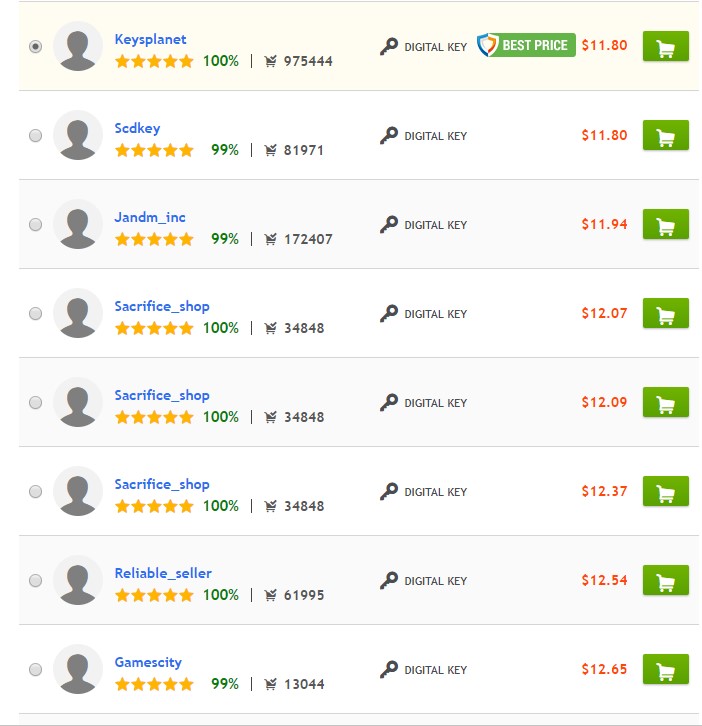Click cart button for Jandm_inc offer

(x=665, y=225)
